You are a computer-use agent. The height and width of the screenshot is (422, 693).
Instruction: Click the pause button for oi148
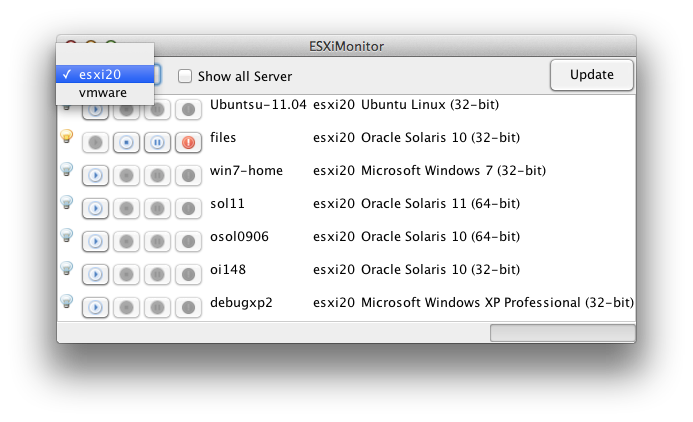pyautogui.click(x=157, y=274)
